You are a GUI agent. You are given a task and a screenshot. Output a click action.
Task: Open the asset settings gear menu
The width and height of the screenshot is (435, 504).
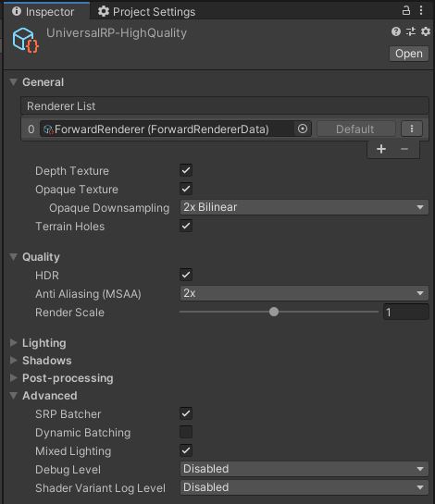[x=426, y=31]
